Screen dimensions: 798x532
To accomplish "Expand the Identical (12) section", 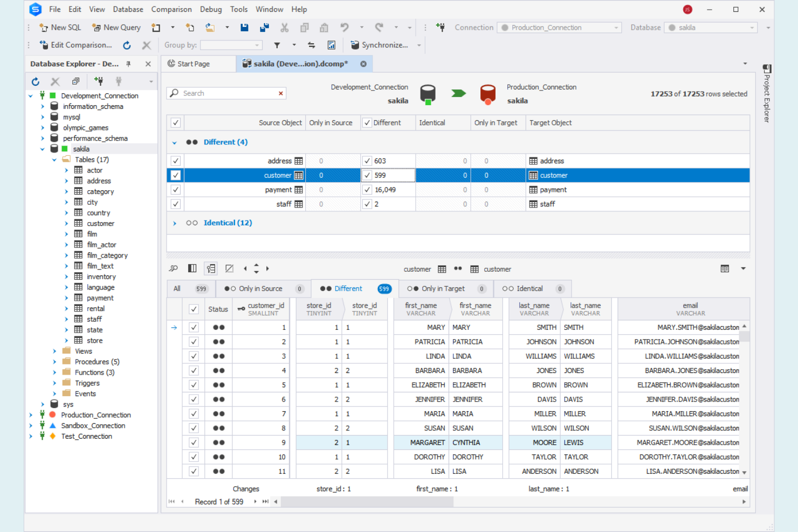I will [x=174, y=223].
